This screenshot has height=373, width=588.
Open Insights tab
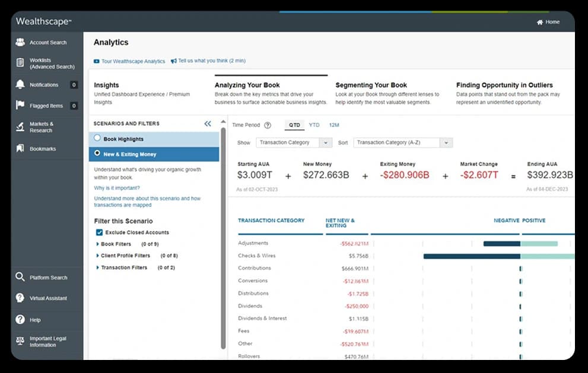point(150,93)
